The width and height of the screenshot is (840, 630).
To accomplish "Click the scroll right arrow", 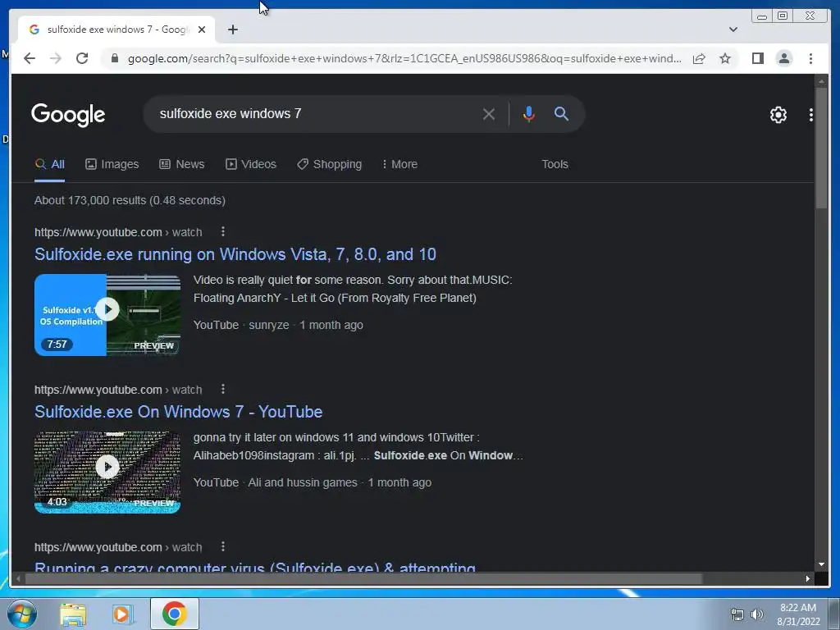I will pos(808,578).
